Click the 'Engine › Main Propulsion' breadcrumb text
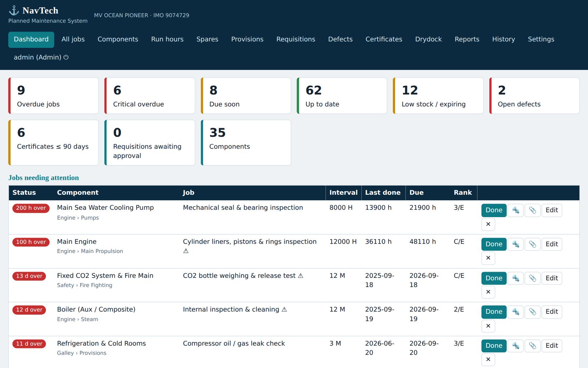The image size is (588, 368). [90, 251]
